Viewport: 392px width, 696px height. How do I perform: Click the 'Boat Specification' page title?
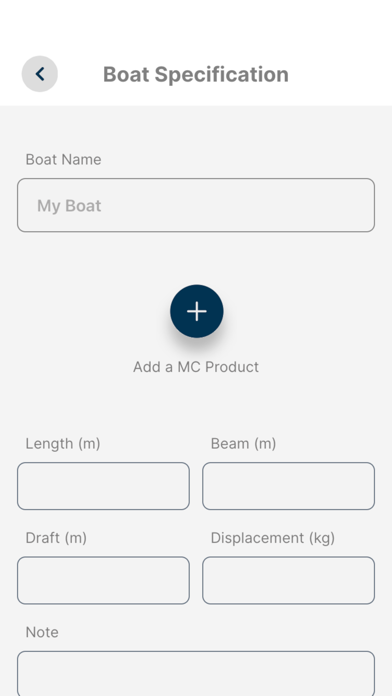196,74
